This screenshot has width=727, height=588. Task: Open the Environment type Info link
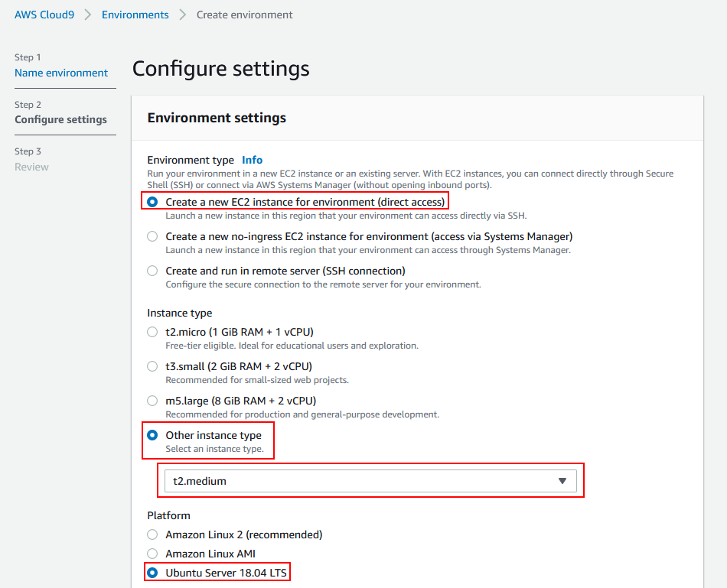tap(252, 160)
